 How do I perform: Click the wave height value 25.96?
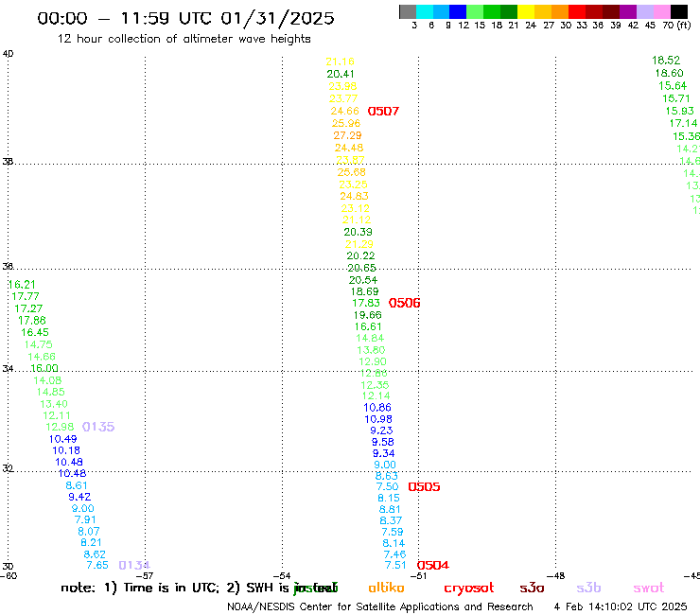tap(346, 123)
